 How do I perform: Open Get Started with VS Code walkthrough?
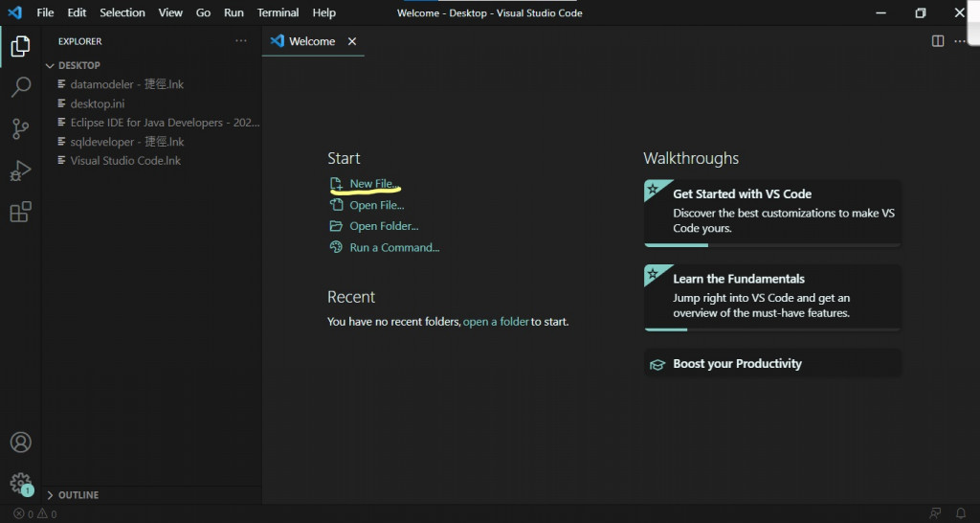(773, 213)
